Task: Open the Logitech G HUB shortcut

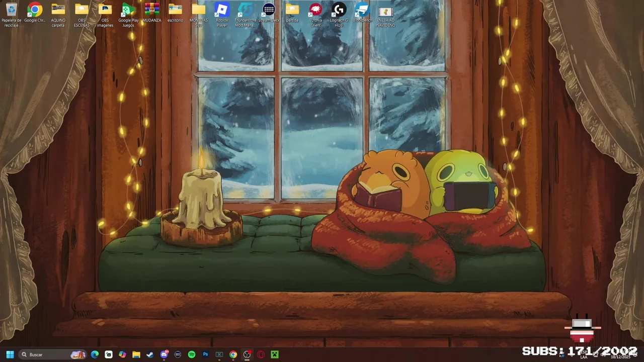Action: (339, 15)
